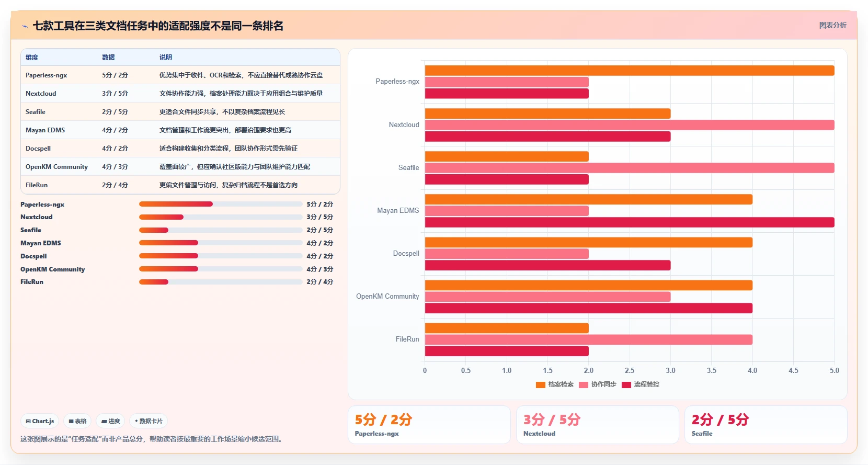Screen dimensions: 868x465
Task: Click the 2.5 x-axis tick label
Action: click(630, 370)
